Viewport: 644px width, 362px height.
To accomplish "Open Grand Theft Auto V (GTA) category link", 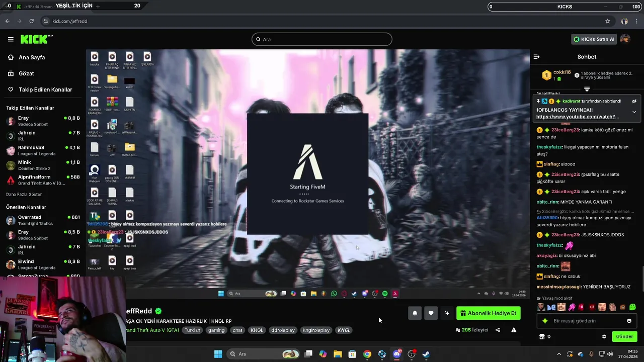I will [153, 330].
